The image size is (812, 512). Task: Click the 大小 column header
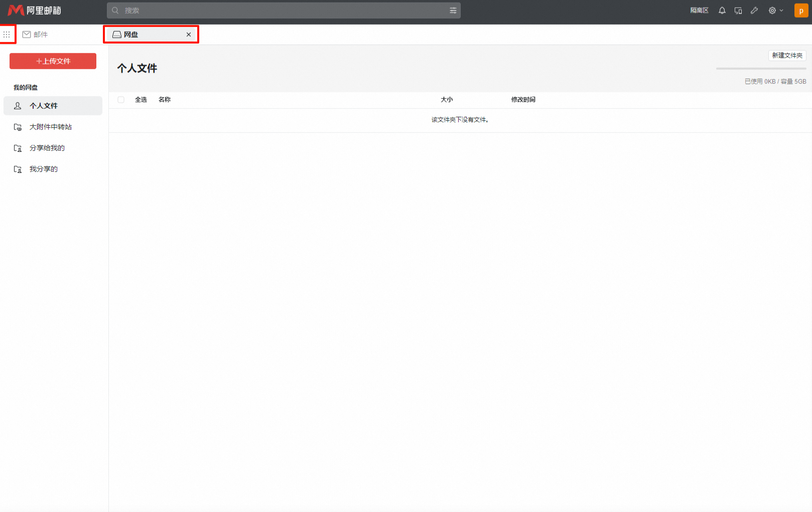[x=447, y=100]
